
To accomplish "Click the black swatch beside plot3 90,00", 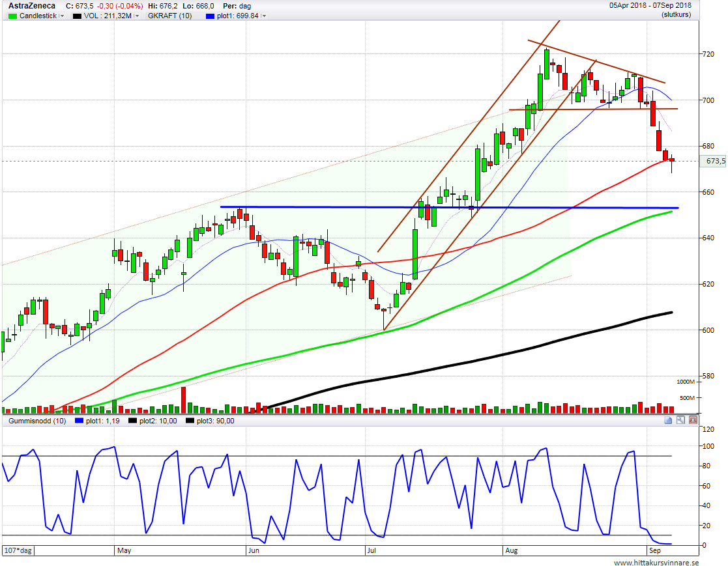I will click(190, 421).
